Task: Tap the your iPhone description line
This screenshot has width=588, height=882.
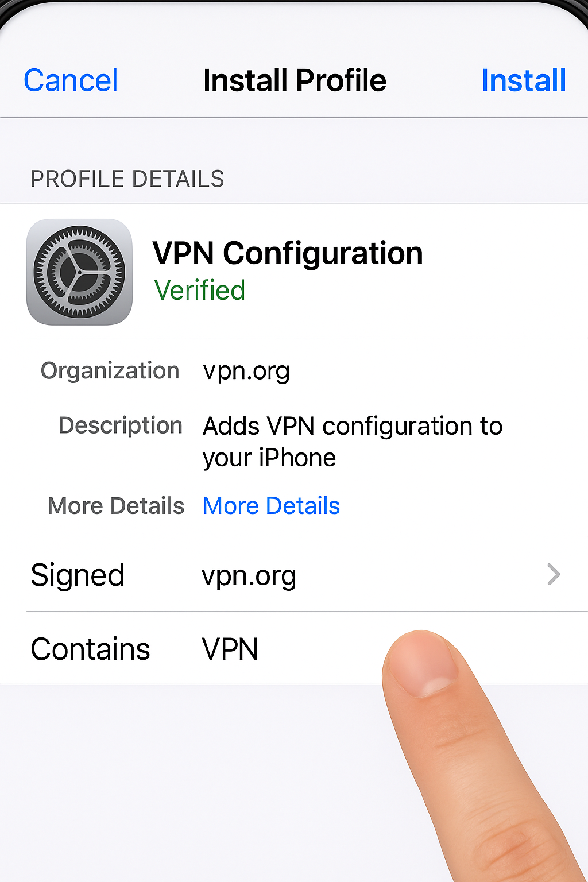Action: coord(269,458)
